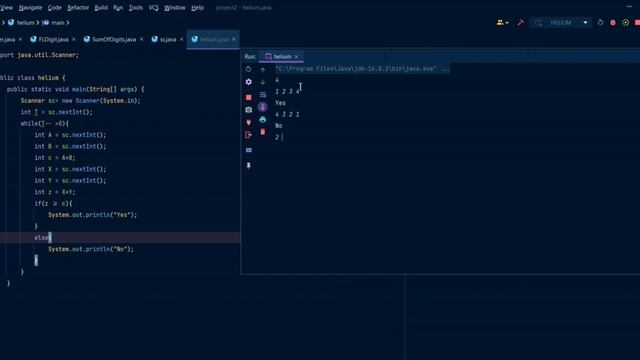Start debugging with the red bug icon
This screenshot has height=360, width=640.
(x=613, y=23)
